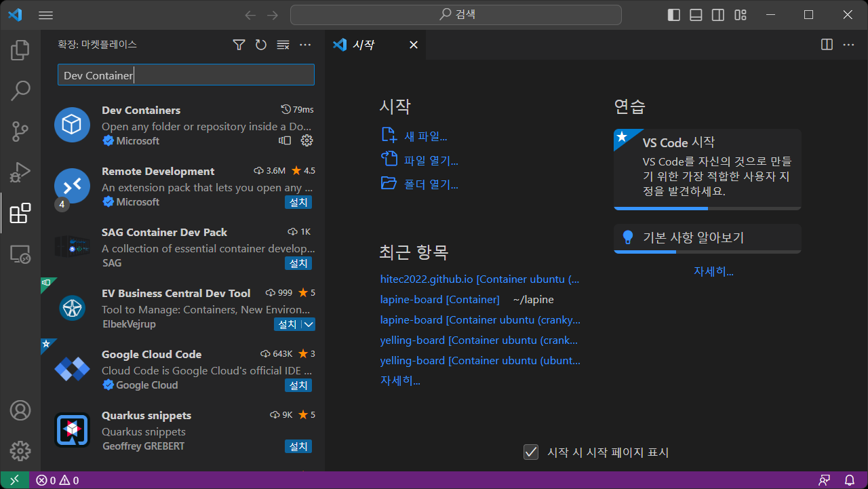Open notifications bell in status bar
This screenshot has width=868, height=489.
[849, 480]
